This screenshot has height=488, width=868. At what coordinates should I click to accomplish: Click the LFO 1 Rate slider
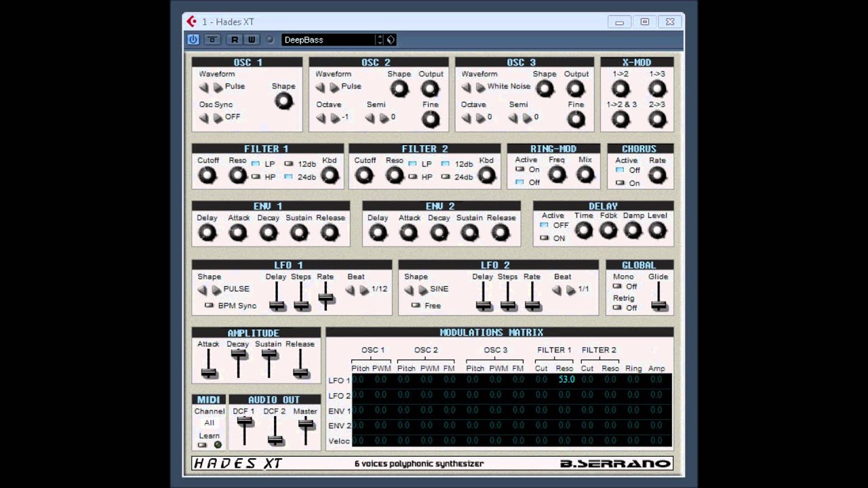326,297
